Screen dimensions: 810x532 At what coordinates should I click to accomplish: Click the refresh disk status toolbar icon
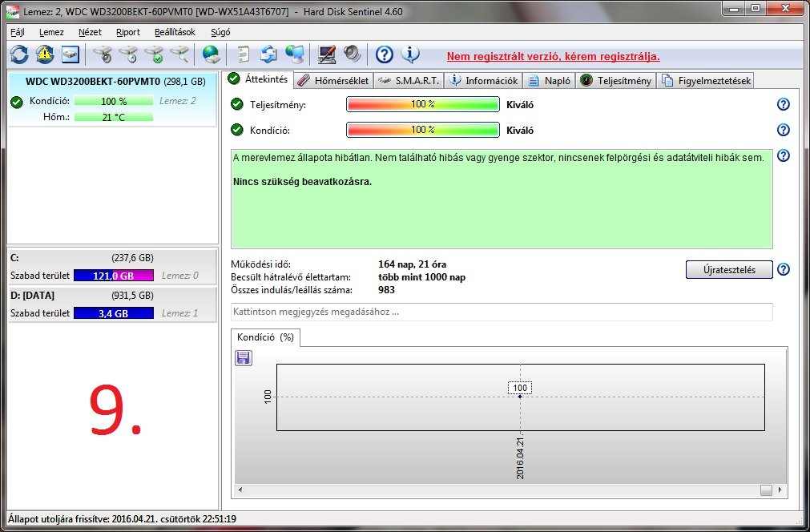click(x=19, y=54)
